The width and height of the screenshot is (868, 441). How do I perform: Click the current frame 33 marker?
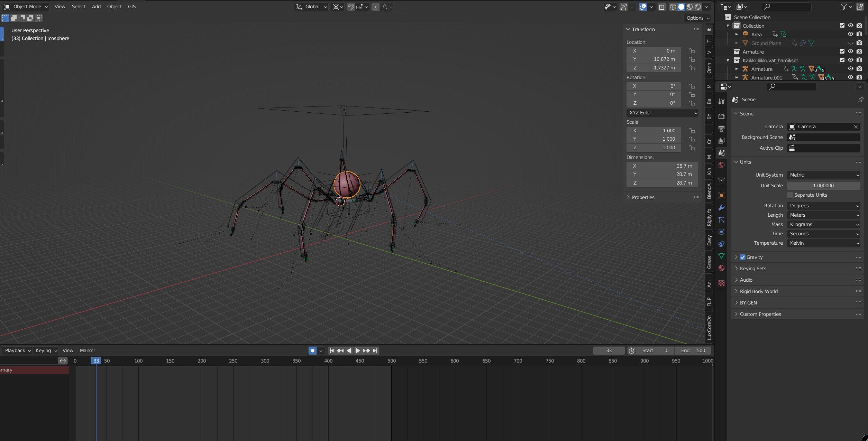tap(96, 361)
